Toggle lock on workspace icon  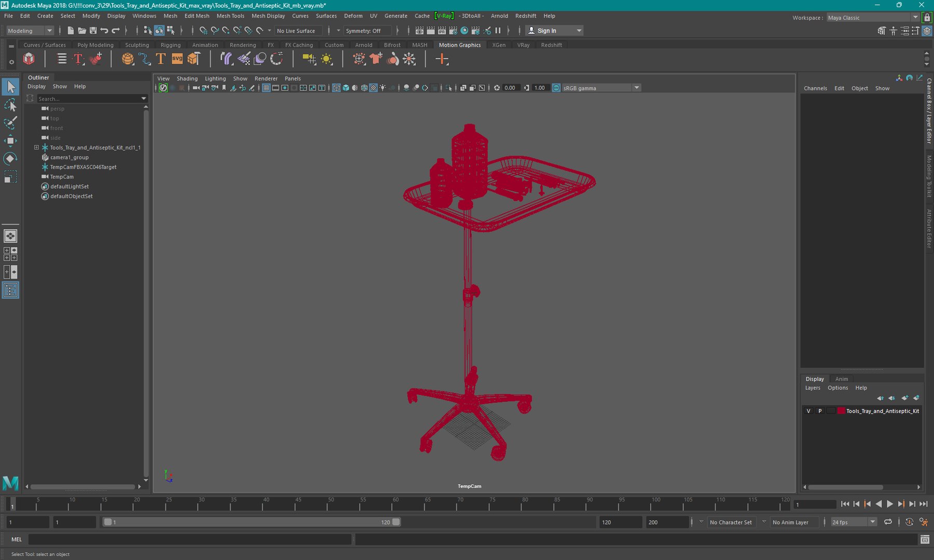[927, 17]
